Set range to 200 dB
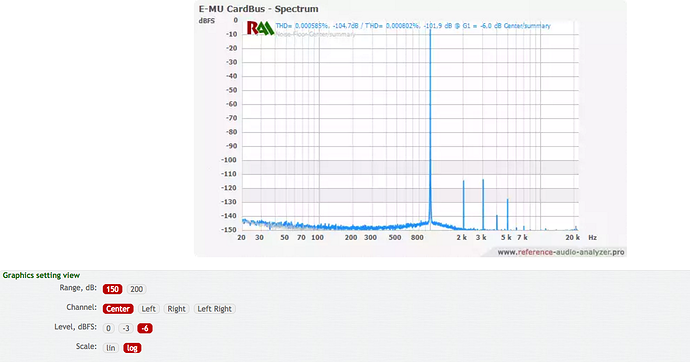The width and height of the screenshot is (690, 362). [136, 289]
